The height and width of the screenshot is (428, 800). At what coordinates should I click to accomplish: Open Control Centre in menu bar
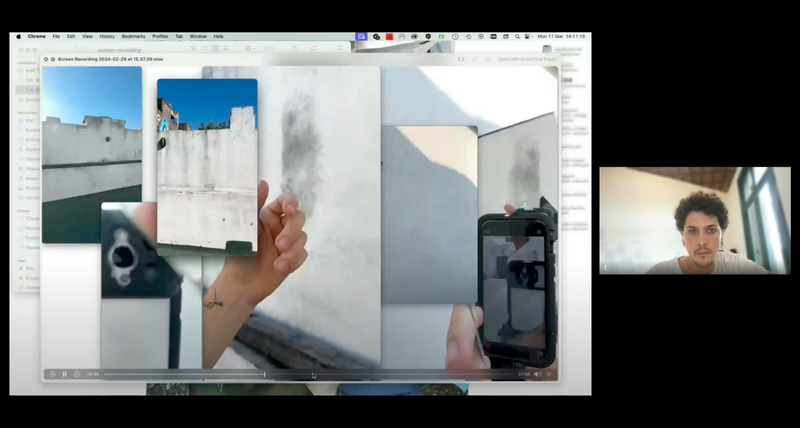[x=528, y=37]
